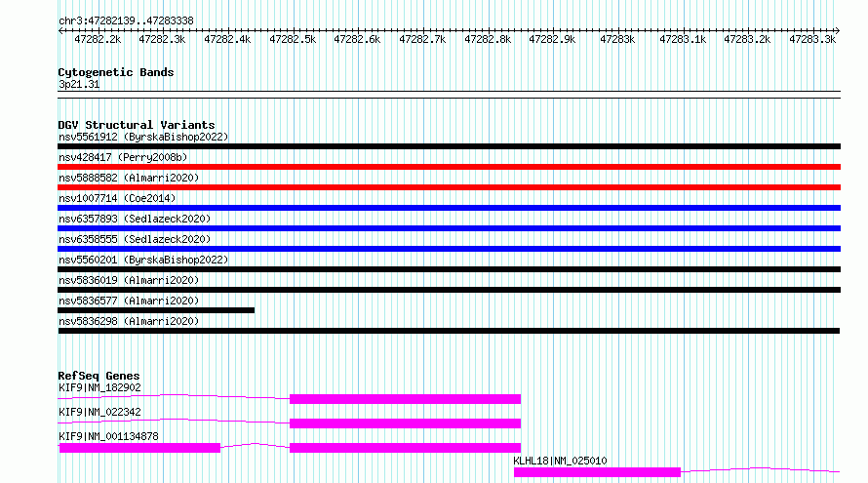868x483 pixels.
Task: Click the 47282.8k ruler tick label
Action: coord(488,40)
